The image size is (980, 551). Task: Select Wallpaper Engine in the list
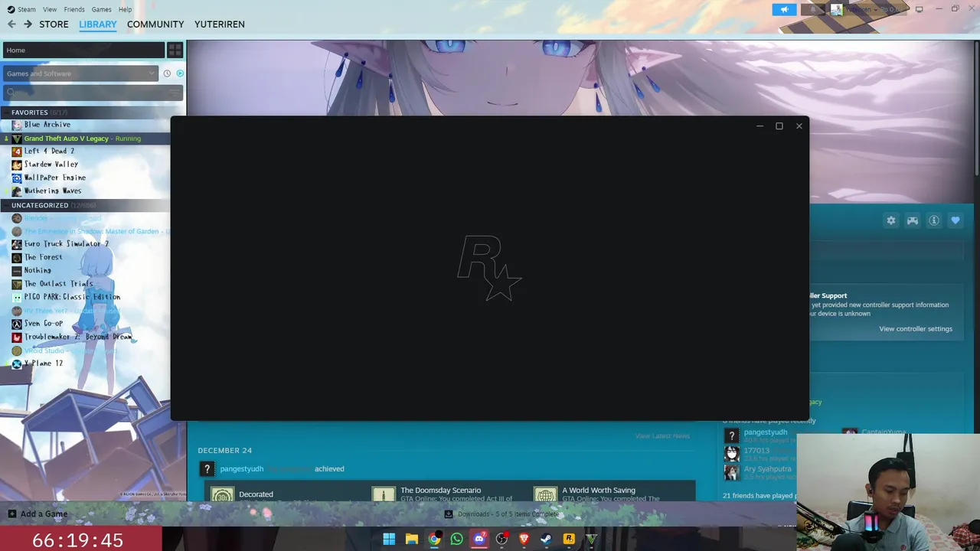pyautogui.click(x=54, y=178)
